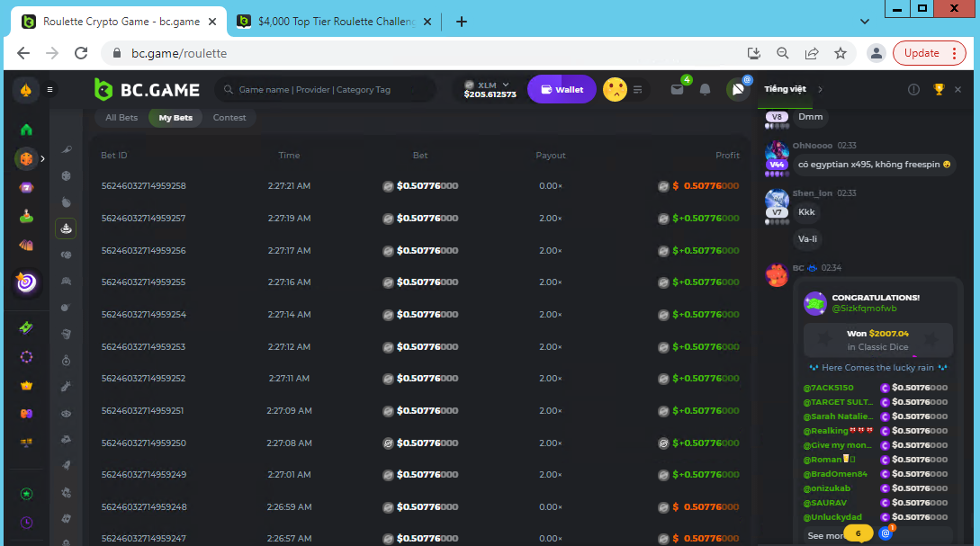Open the recent history clock icon
The width and height of the screenshot is (980, 546).
click(26, 523)
